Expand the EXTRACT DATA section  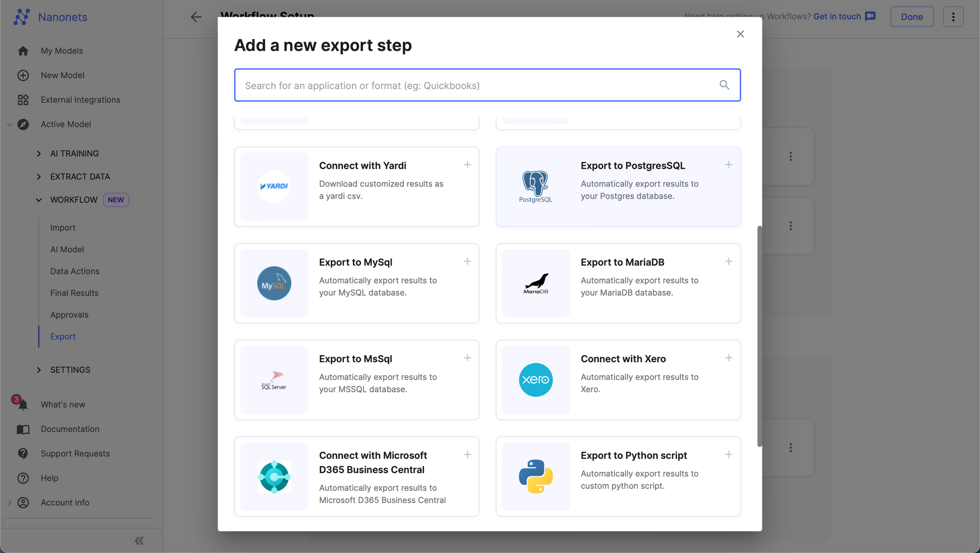point(39,177)
